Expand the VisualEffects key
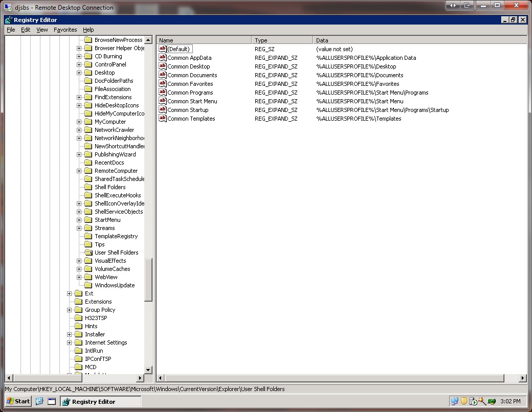This screenshot has height=412, width=532. point(79,261)
